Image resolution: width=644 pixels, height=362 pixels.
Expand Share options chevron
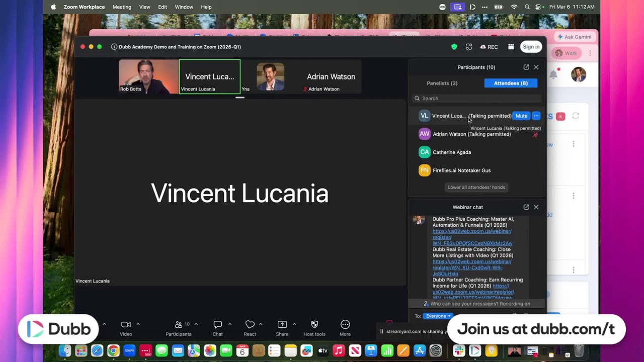[294, 324]
